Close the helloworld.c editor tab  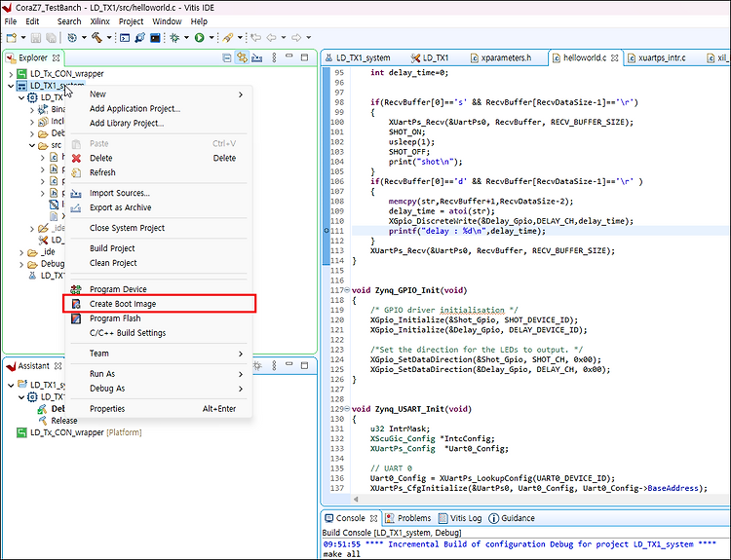coord(614,58)
